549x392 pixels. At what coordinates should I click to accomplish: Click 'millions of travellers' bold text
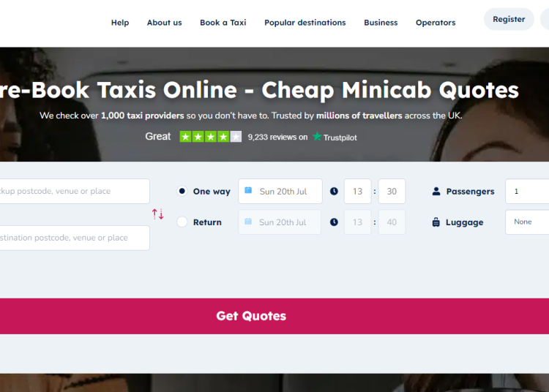359,116
